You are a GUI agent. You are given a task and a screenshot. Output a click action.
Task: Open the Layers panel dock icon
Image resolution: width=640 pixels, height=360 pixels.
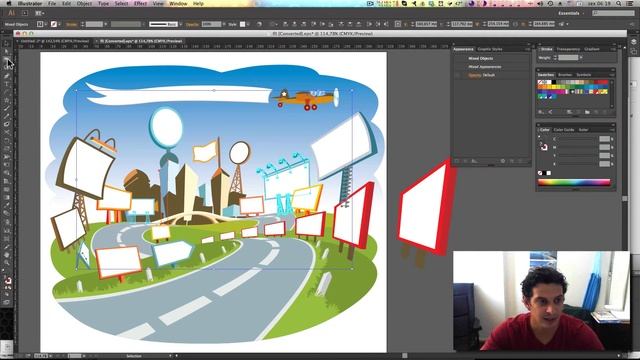(x=633, y=42)
